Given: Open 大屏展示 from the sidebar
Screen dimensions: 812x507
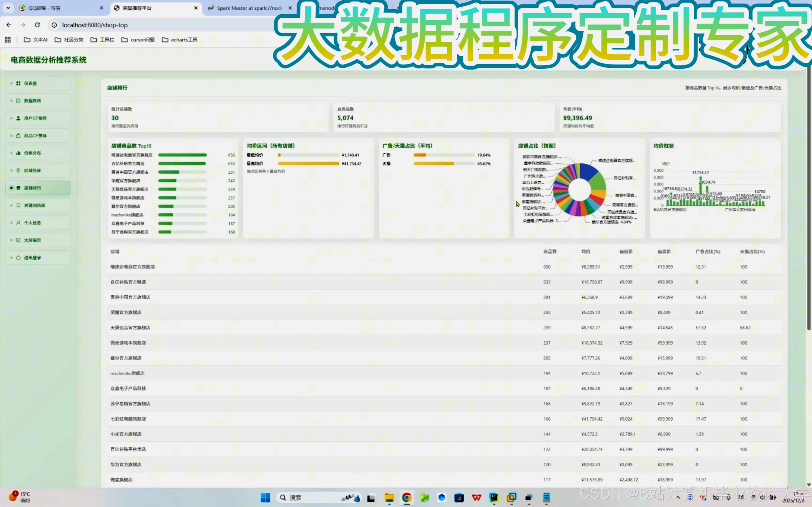Looking at the screenshot, I should (x=34, y=240).
